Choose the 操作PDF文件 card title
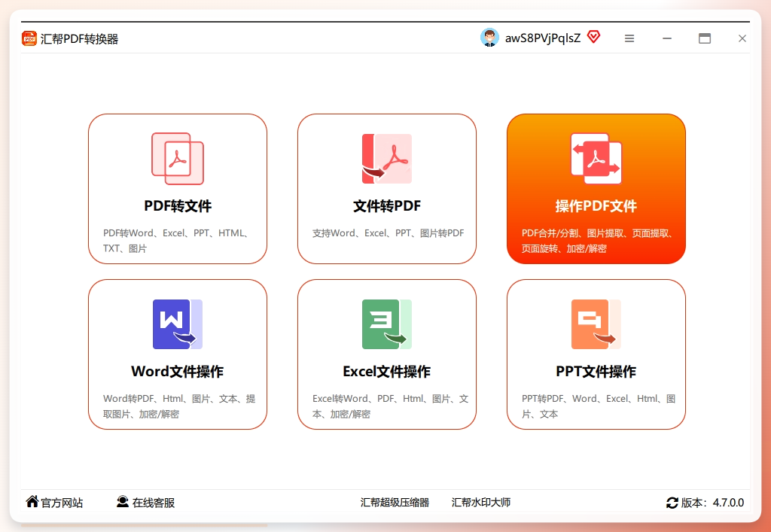The width and height of the screenshot is (771, 532). (596, 206)
